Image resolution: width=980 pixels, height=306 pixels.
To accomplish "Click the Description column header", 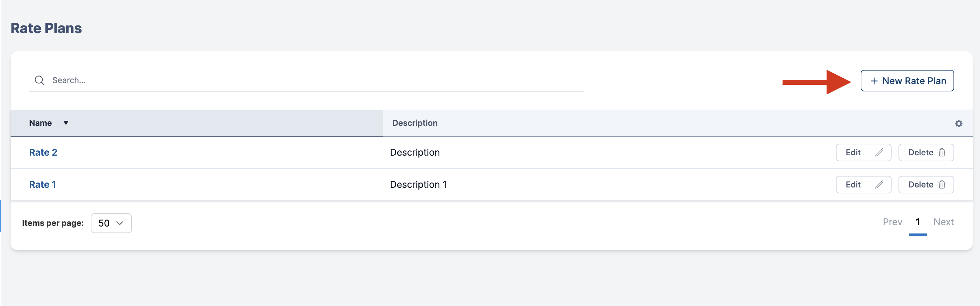I will (415, 123).
